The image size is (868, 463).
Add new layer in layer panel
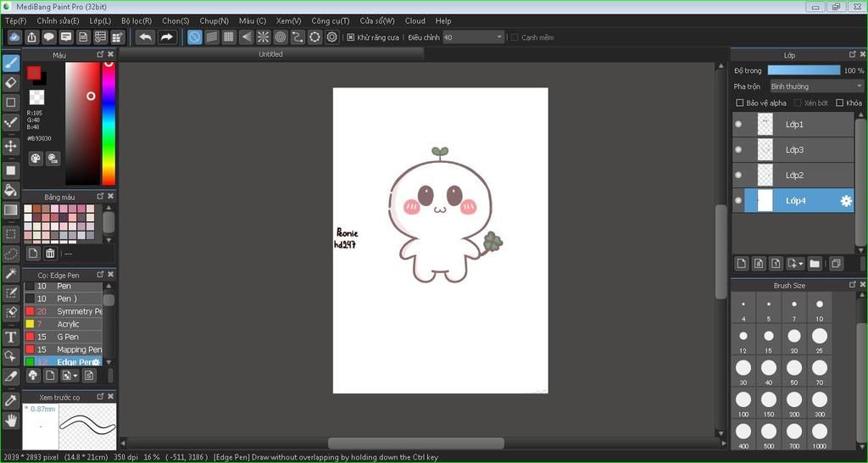[741, 264]
